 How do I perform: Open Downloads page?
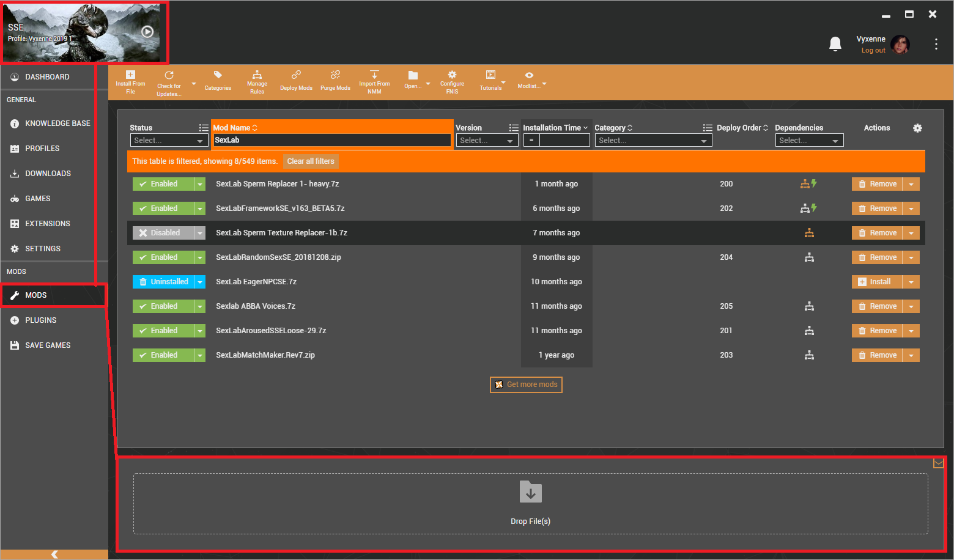pos(48,173)
